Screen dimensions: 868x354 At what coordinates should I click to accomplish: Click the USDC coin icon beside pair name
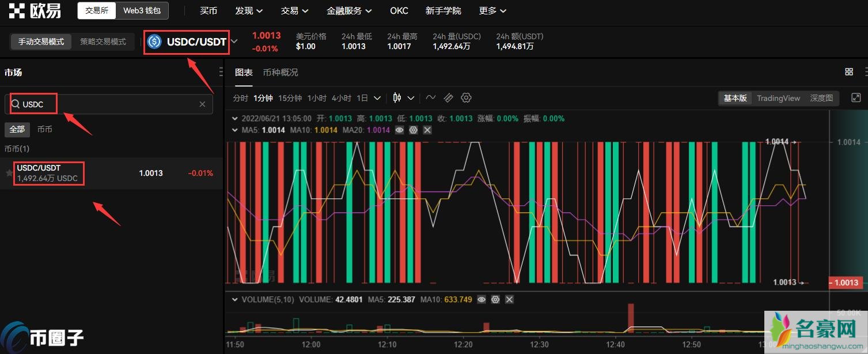pyautogui.click(x=154, y=42)
